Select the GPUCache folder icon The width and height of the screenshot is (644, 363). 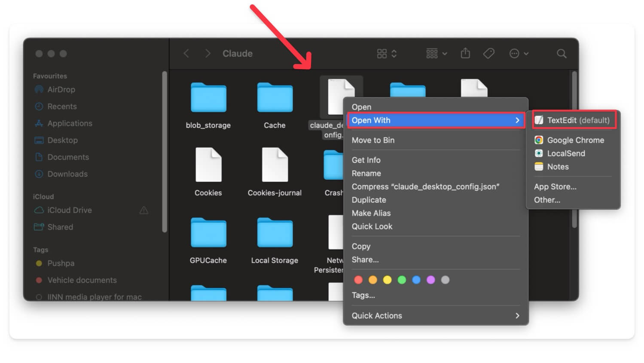tap(208, 232)
